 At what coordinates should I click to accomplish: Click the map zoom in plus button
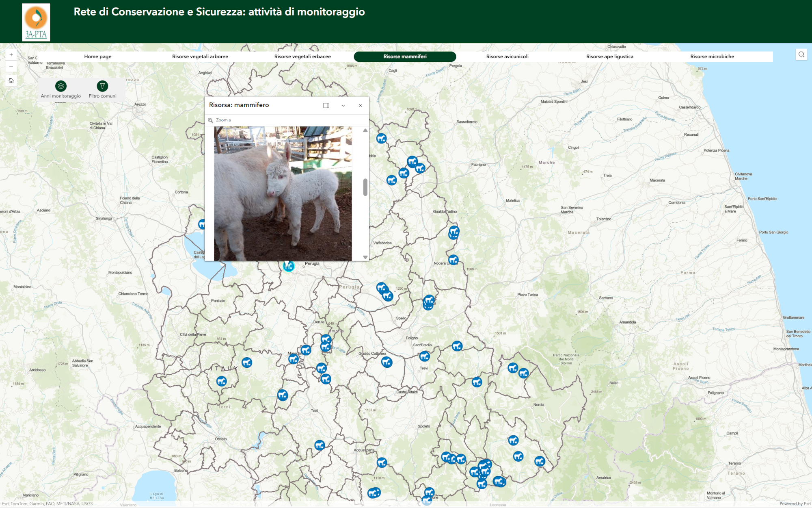[x=11, y=54]
